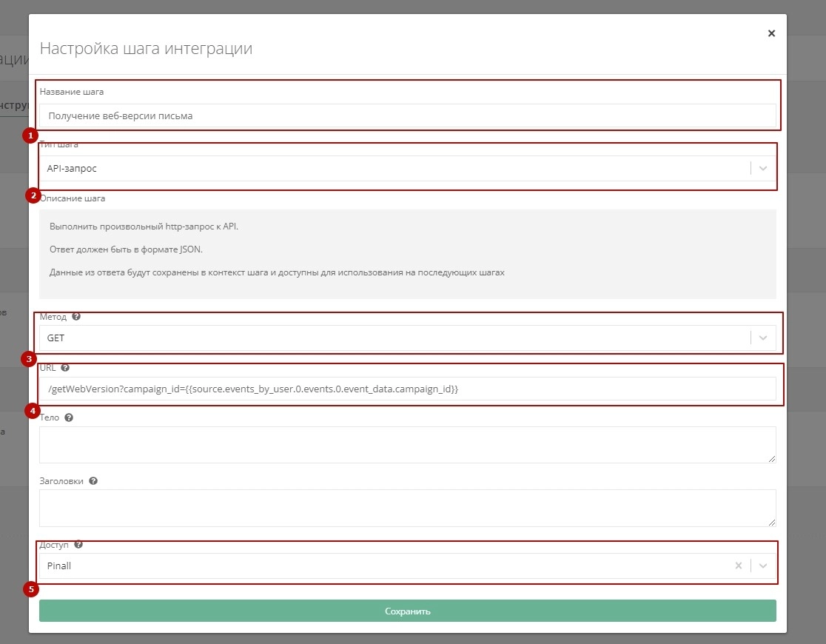Open the 'Тип шага' dropdown showing API-запрос
This screenshot has height=644, width=826.
pyautogui.click(x=392, y=168)
